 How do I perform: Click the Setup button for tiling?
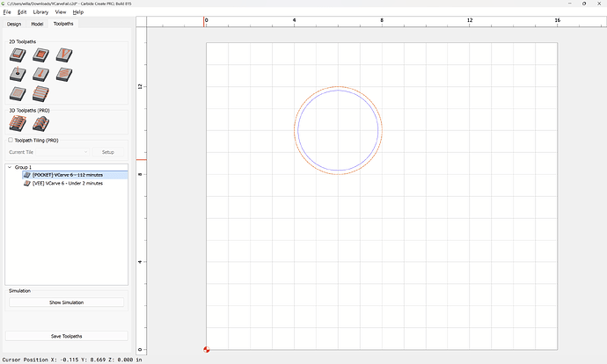point(108,152)
